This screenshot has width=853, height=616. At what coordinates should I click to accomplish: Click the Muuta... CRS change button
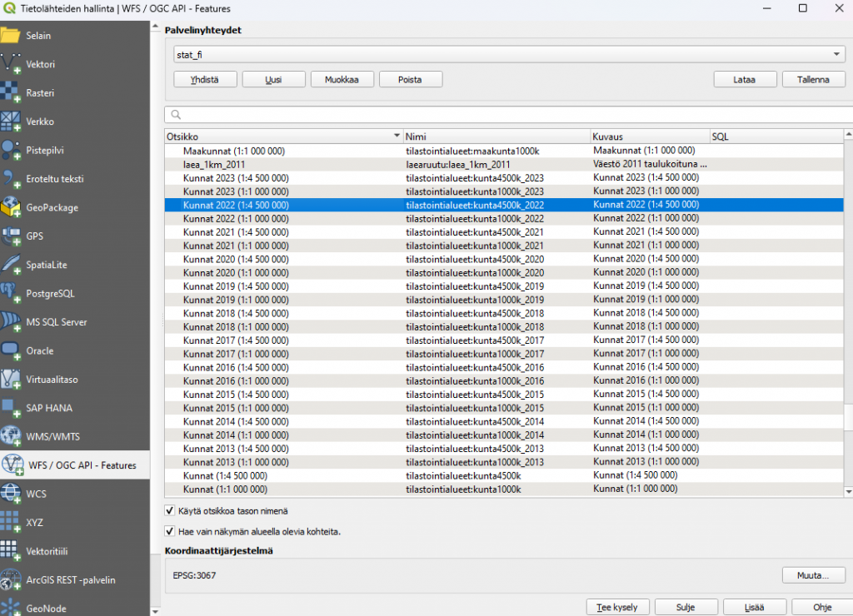(x=813, y=574)
